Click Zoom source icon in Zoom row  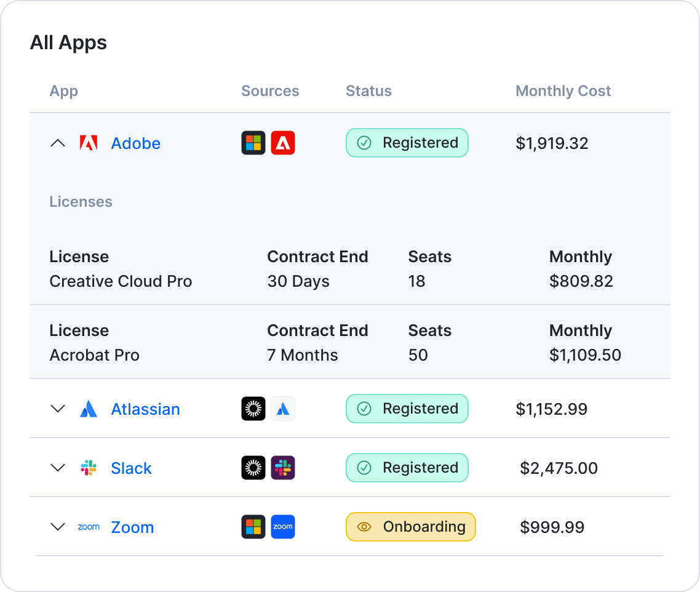point(283,527)
